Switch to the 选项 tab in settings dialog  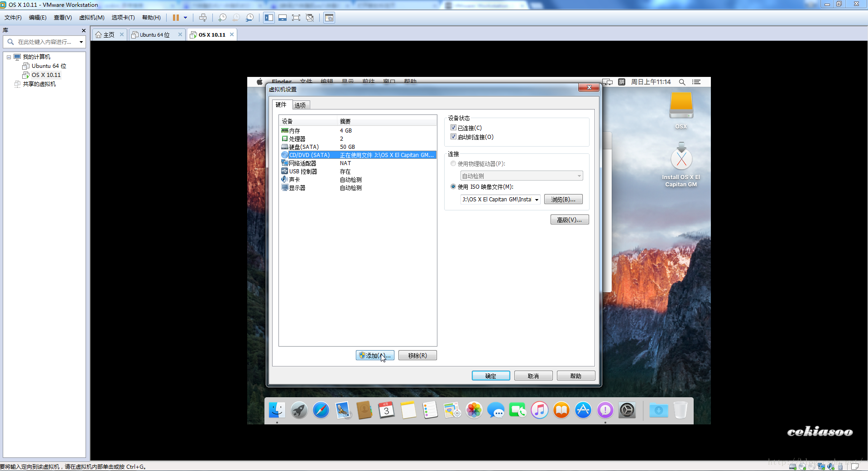[x=300, y=105]
